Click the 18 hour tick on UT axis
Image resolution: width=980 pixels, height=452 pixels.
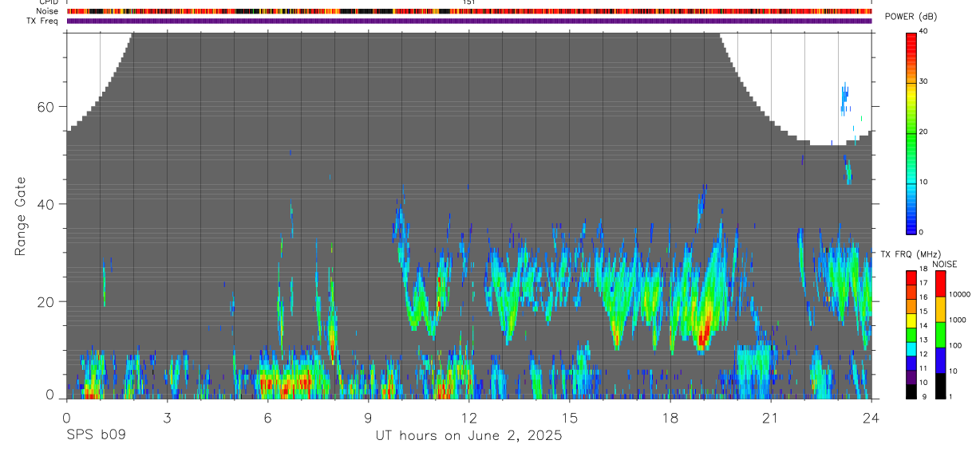pos(670,417)
